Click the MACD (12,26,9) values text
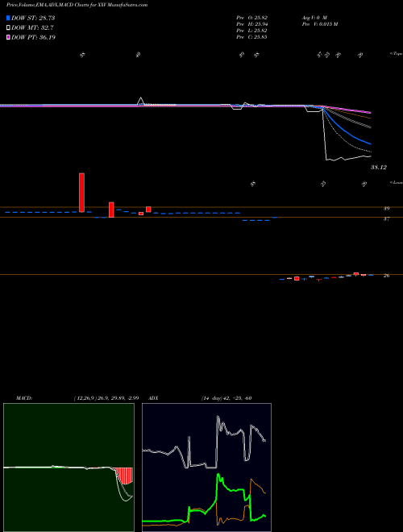This screenshot has height=532, width=403. [x=106, y=398]
